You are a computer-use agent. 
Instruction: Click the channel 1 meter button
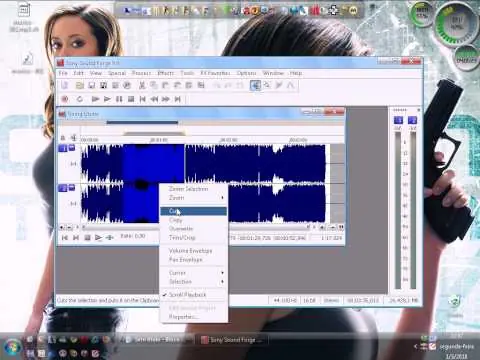pyautogui.click(x=398, y=120)
